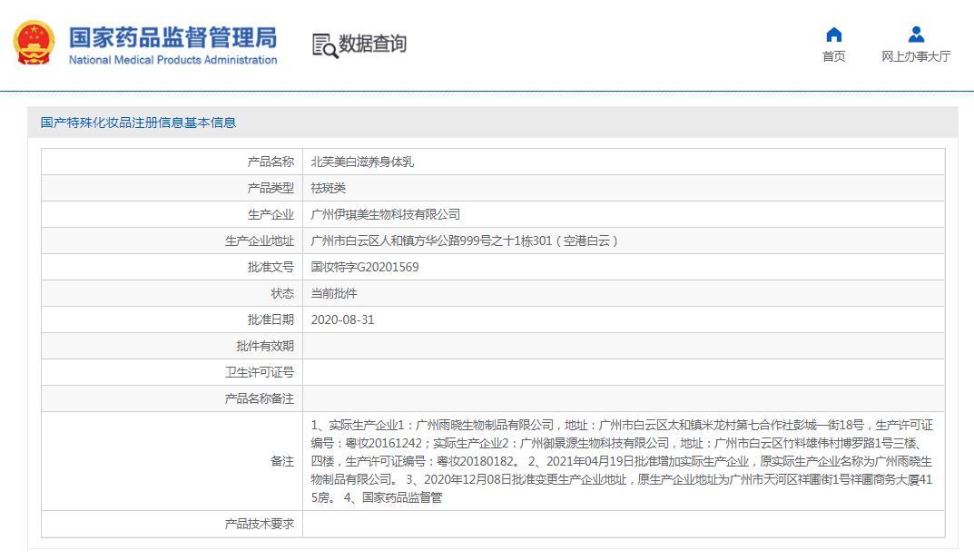974x560 pixels.
Task: Click the 批件有效期 row label
Action: click(x=265, y=346)
